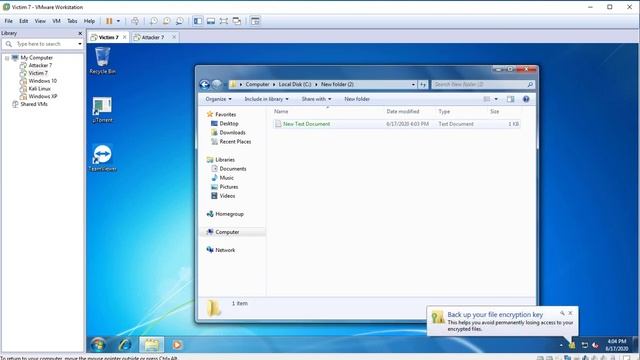Click Back up your file encryption key notification
The width and height of the screenshot is (640, 360).
(x=502, y=321)
